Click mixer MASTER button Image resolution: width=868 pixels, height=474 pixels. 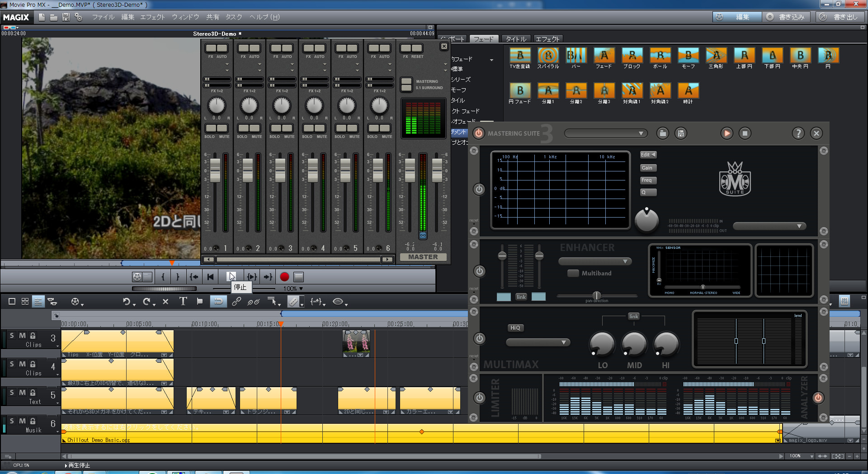[x=423, y=257]
